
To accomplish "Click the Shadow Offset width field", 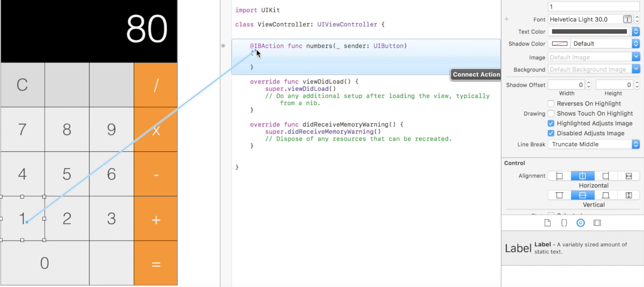I will pyautogui.click(x=566, y=84).
